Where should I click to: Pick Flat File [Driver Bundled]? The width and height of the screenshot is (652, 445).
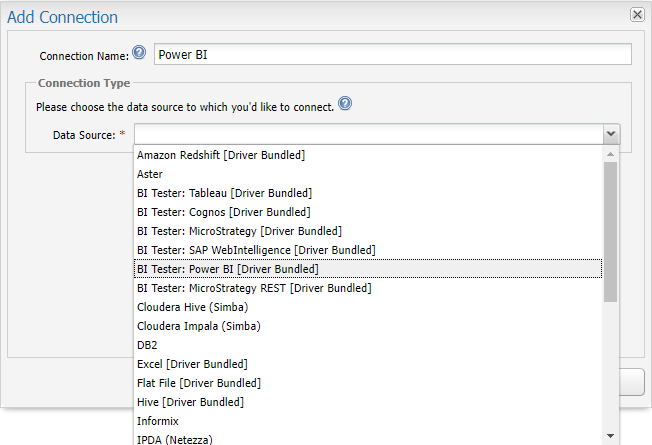pos(368,383)
